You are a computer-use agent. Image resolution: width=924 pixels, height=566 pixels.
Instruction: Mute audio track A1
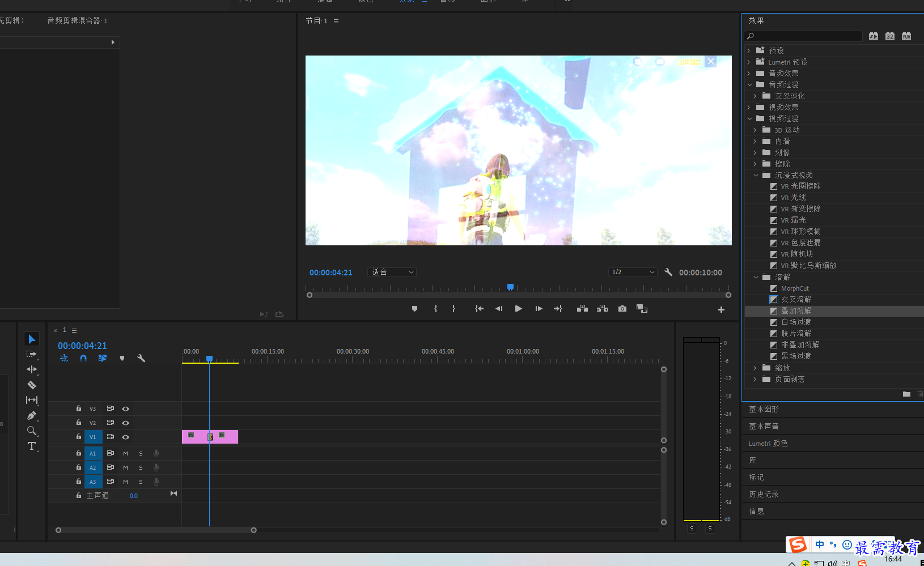(x=125, y=453)
